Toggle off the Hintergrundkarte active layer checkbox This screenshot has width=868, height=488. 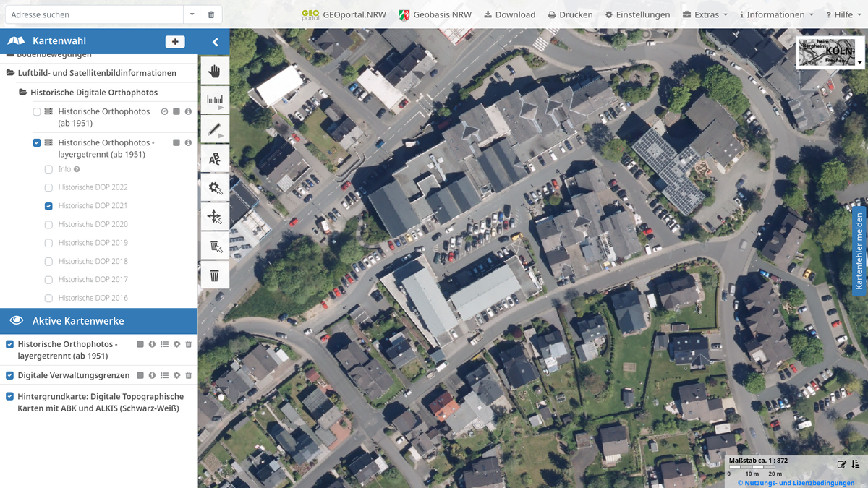[10, 396]
